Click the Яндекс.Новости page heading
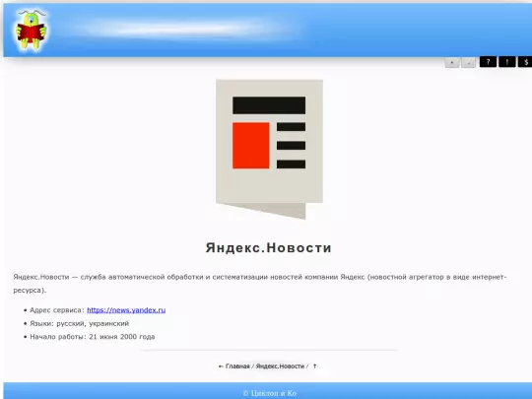 tap(268, 247)
